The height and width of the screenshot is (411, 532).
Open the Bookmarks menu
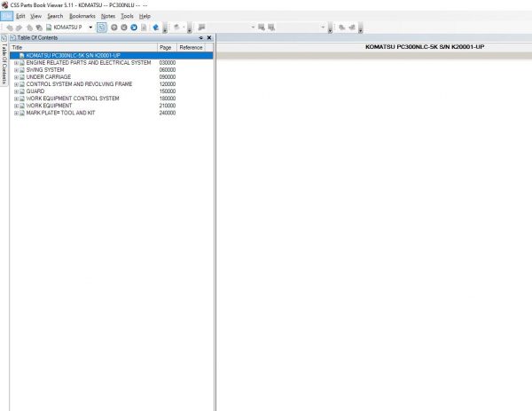(82, 16)
